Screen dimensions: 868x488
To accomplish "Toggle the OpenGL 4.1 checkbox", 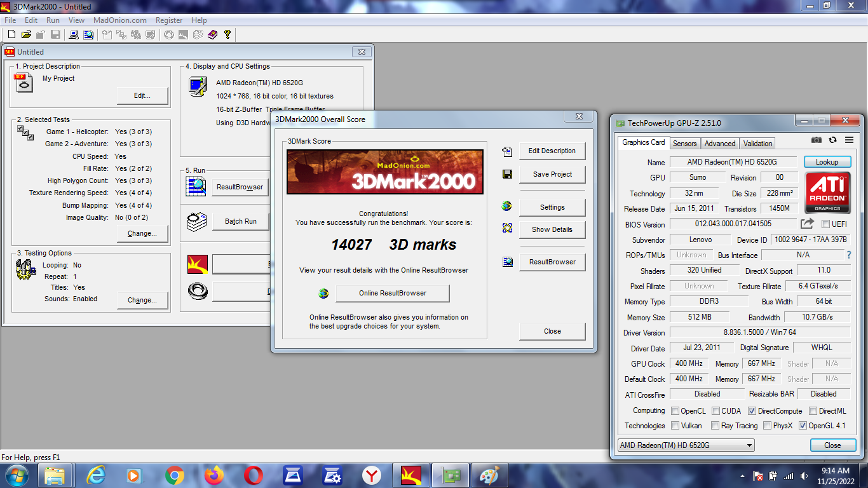I will click(x=803, y=426).
